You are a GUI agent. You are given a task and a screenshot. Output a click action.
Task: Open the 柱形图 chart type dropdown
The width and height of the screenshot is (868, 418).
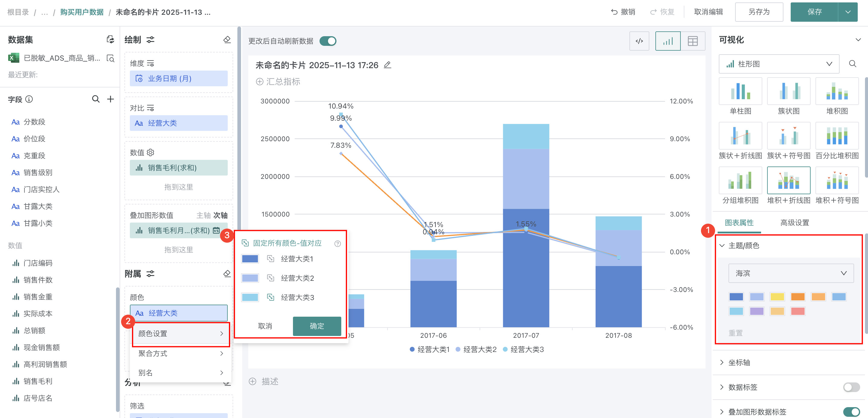(x=779, y=64)
